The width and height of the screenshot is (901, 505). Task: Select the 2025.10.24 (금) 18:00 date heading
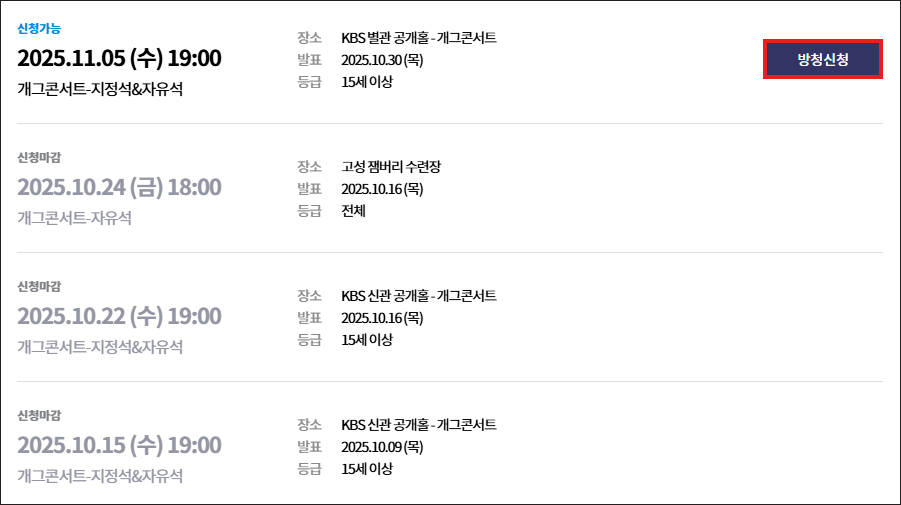click(119, 187)
